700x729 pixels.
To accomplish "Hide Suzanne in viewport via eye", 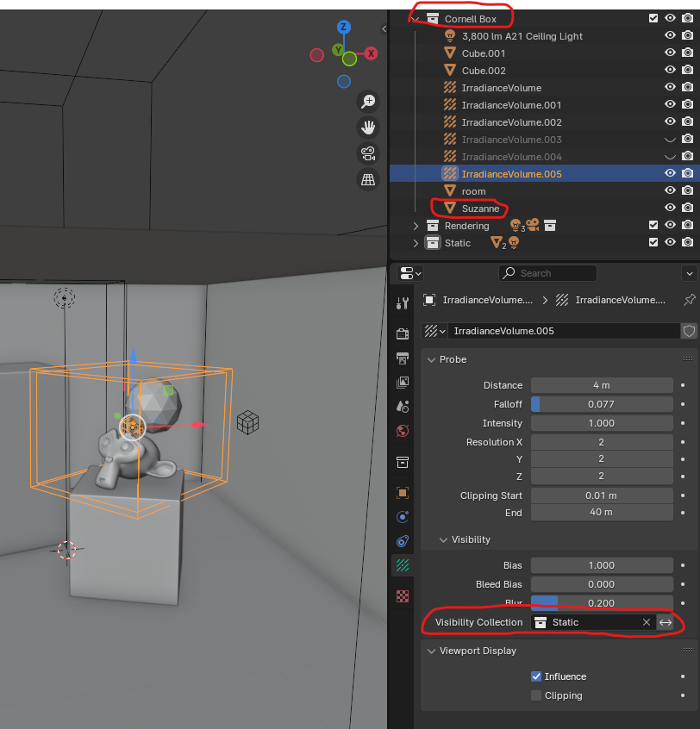I will [670, 208].
